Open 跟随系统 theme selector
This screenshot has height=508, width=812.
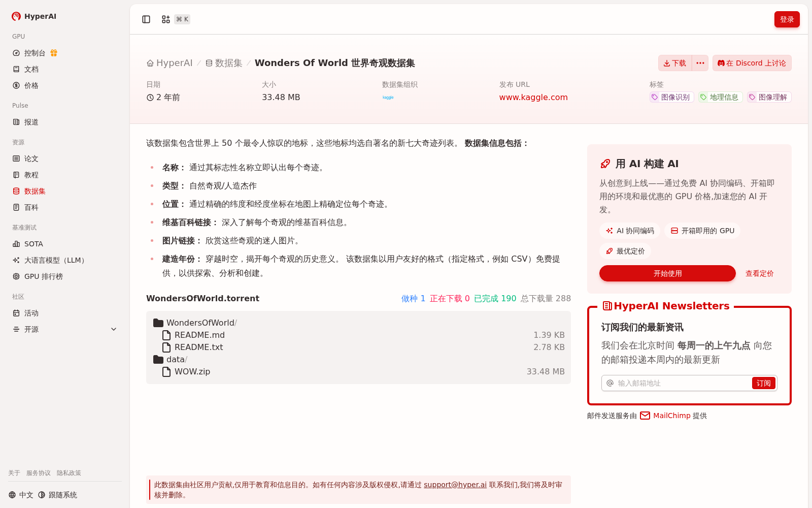click(57, 495)
